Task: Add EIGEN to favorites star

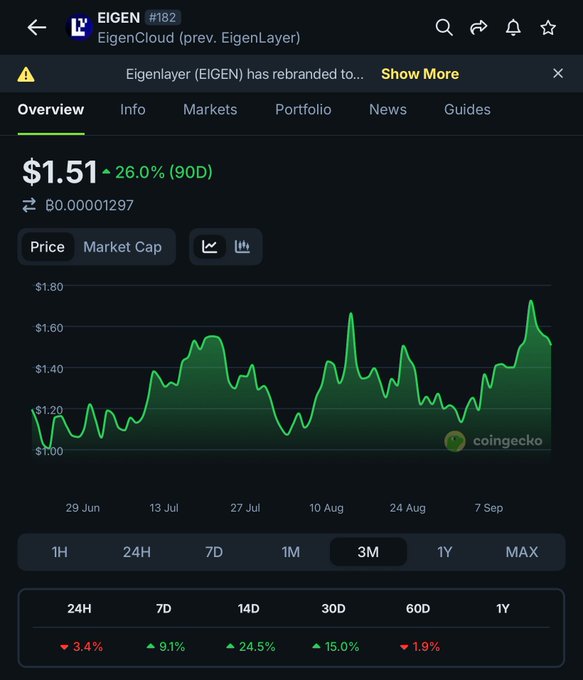Action: [548, 28]
